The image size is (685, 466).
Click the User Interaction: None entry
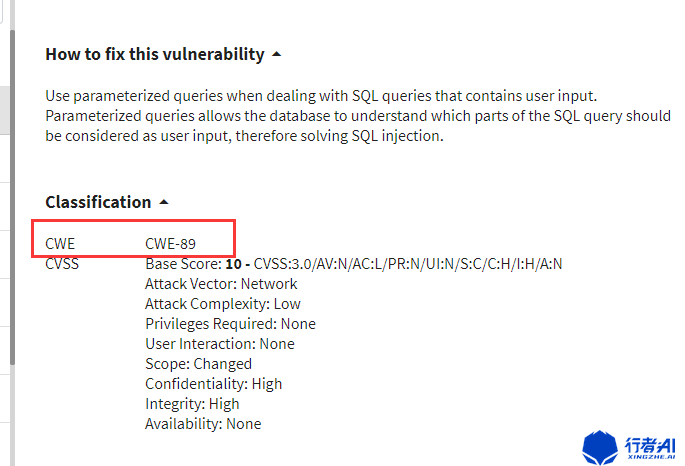[220, 344]
